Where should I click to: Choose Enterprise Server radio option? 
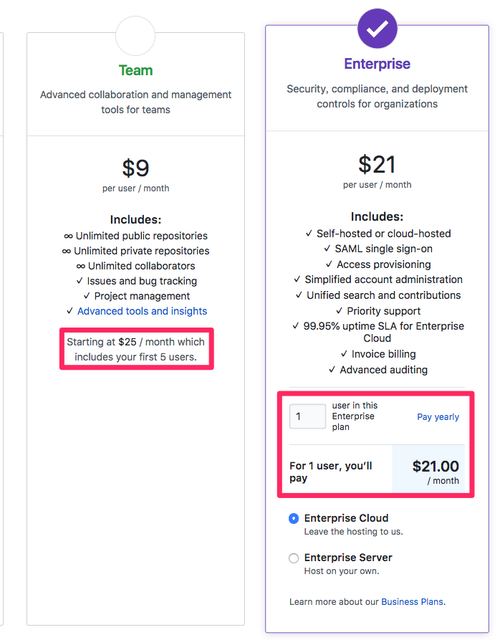(x=293, y=558)
